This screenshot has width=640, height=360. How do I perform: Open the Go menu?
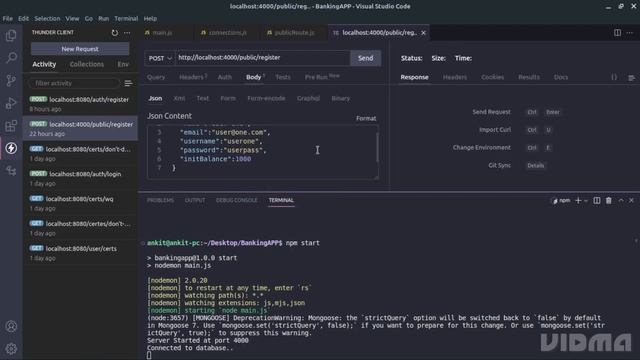pyautogui.click(x=89, y=18)
